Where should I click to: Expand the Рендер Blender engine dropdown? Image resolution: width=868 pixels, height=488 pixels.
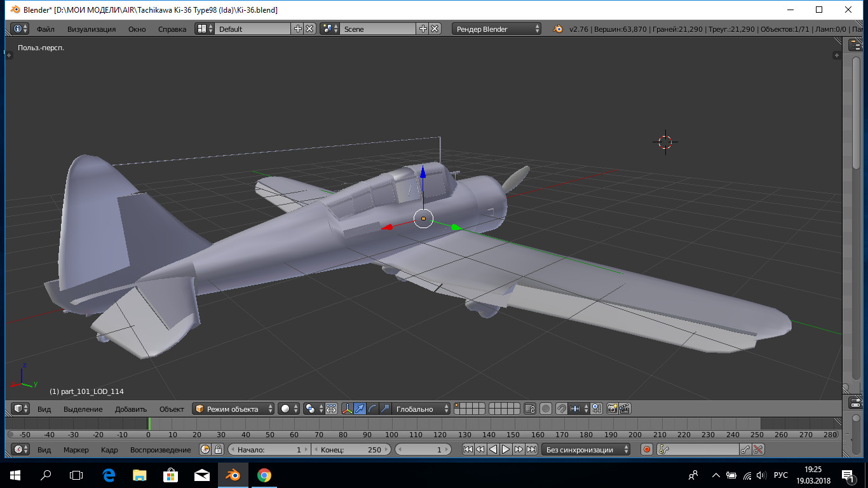point(497,29)
